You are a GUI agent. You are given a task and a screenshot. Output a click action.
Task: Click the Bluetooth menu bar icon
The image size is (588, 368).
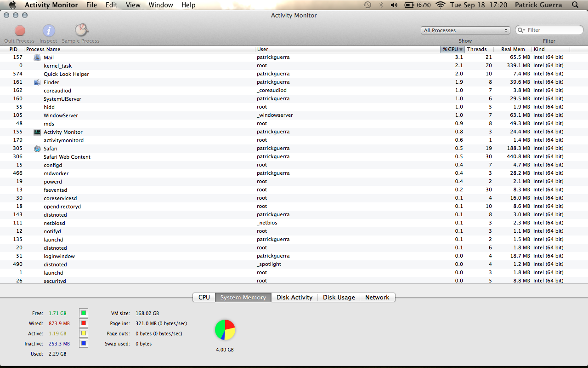381,5
